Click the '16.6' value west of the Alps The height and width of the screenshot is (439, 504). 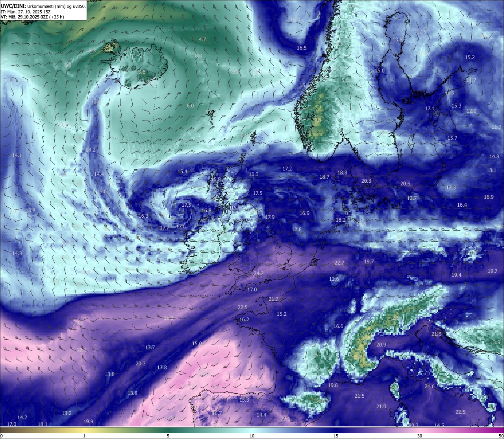[338, 326]
